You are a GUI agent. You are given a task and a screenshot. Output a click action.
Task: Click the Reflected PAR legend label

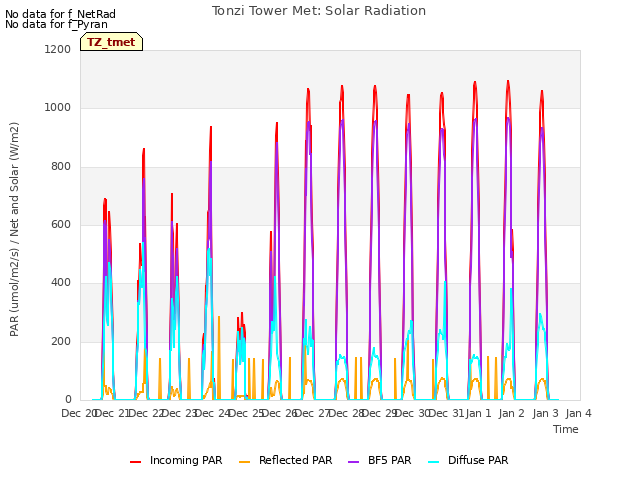(x=296, y=460)
